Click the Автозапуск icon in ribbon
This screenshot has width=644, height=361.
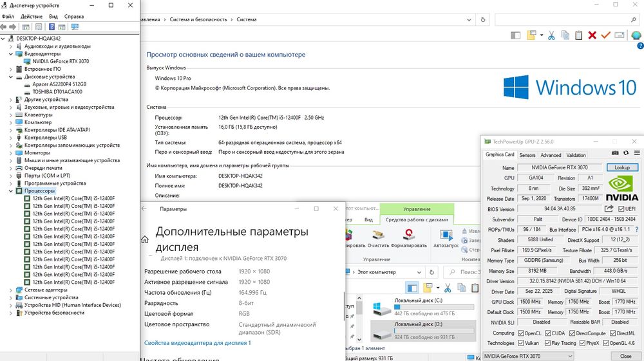pyautogui.click(x=446, y=236)
